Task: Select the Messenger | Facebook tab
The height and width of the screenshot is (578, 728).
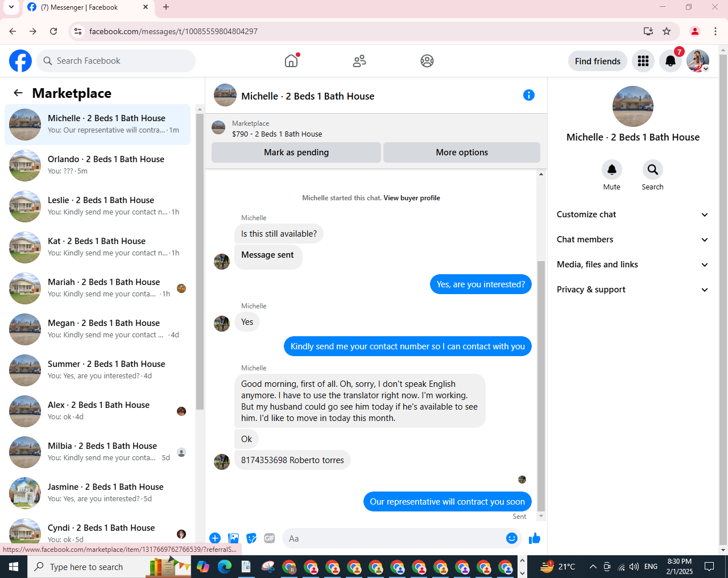Action: pyautogui.click(x=88, y=7)
